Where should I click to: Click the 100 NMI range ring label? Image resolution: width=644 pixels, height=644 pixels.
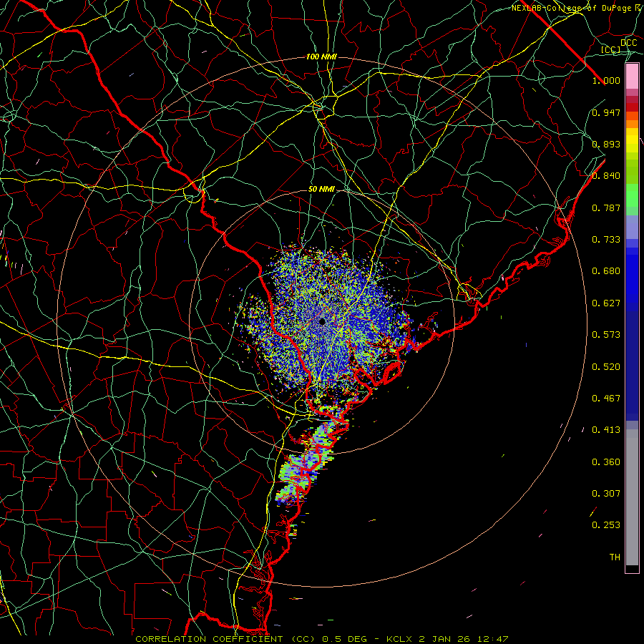321,57
